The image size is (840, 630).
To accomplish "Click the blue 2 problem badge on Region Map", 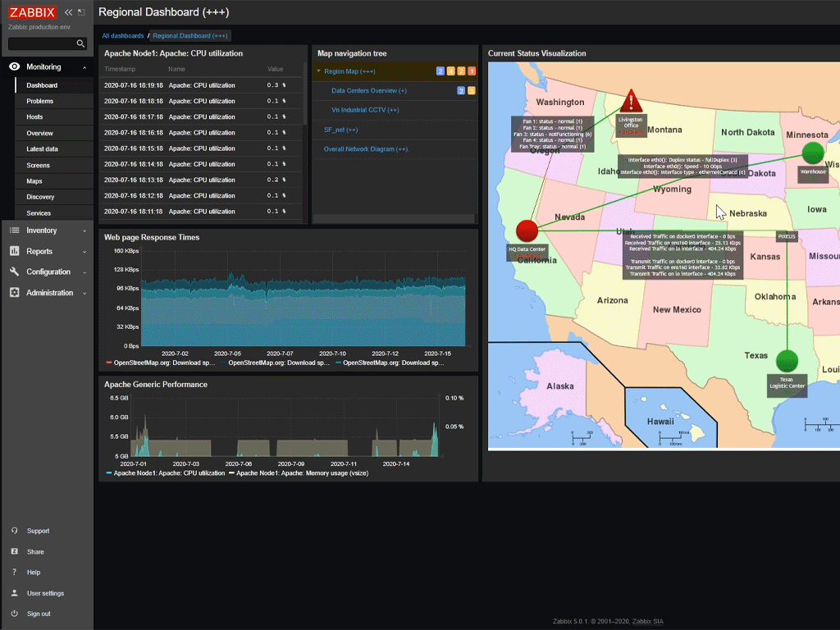I will 441,71.
